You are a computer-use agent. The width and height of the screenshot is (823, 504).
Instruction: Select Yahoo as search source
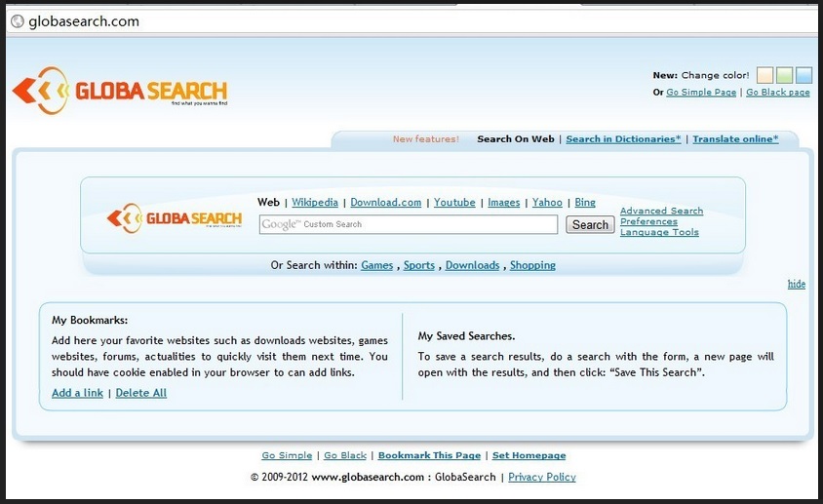click(547, 202)
